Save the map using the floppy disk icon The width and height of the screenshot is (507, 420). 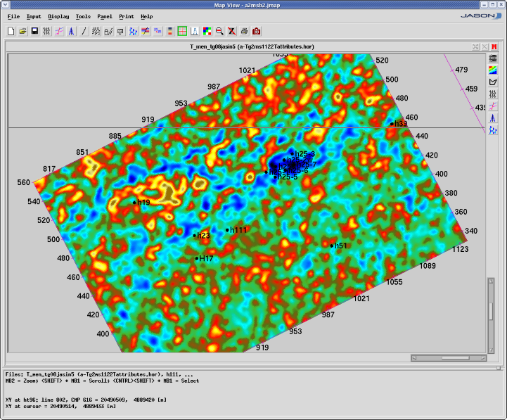coord(34,31)
